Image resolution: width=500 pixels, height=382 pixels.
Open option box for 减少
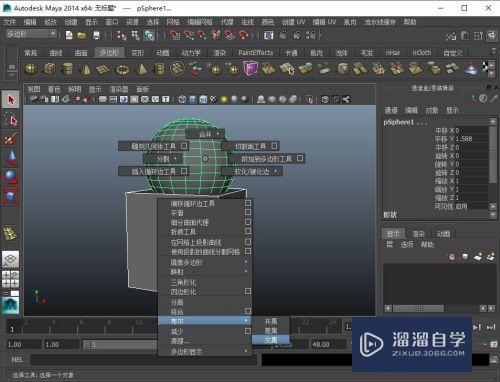pos(248,331)
